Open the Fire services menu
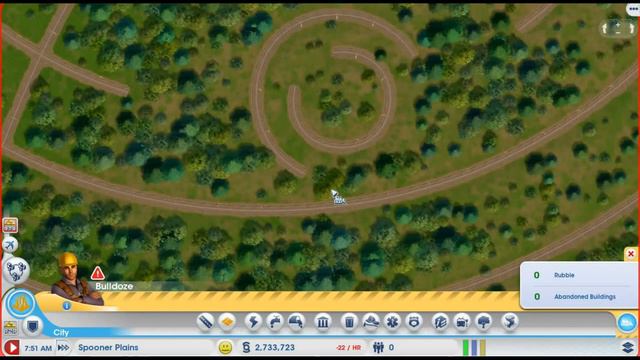 coord(371,322)
